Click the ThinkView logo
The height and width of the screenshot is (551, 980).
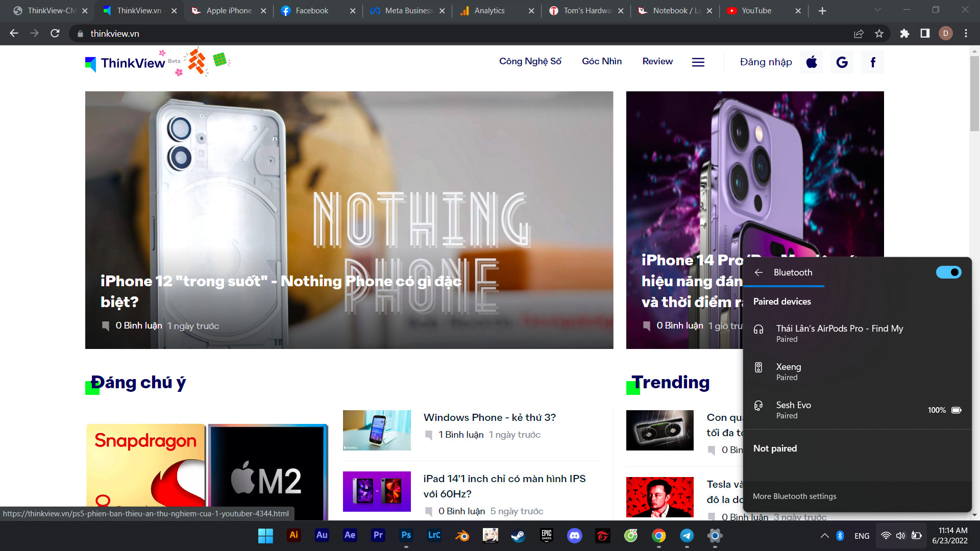[126, 63]
